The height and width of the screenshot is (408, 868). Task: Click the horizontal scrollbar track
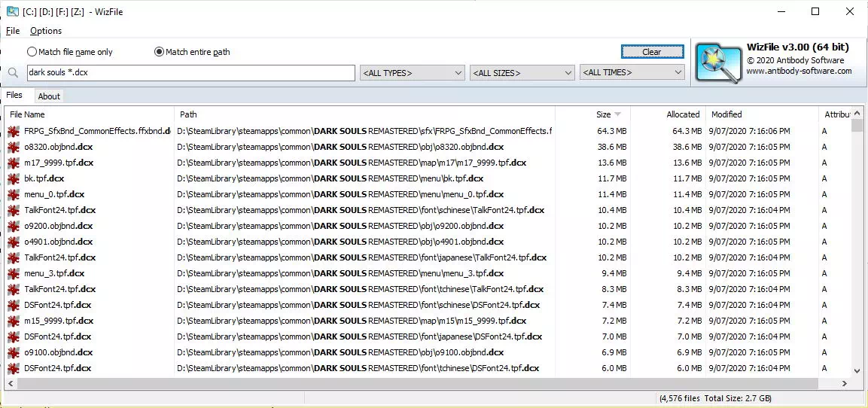[422, 384]
